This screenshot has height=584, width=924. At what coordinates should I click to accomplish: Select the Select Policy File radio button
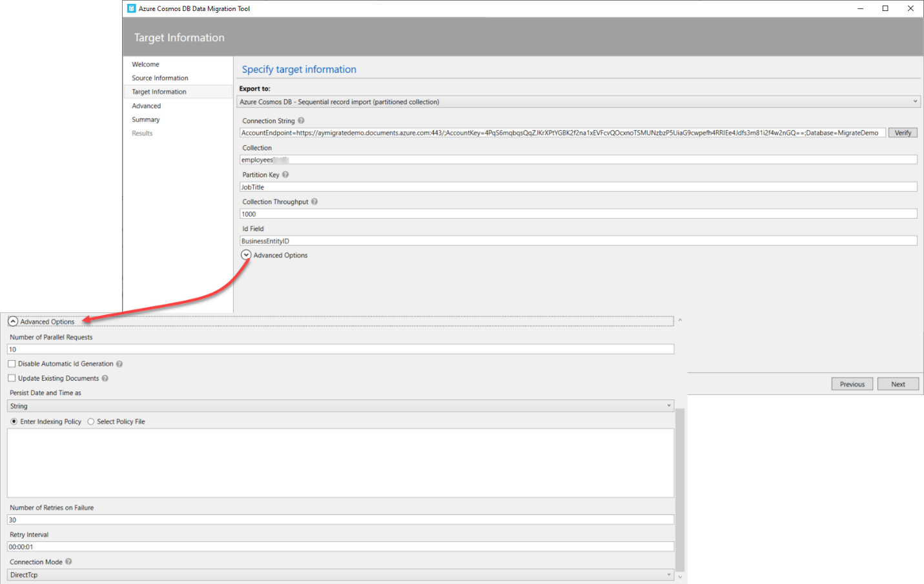(91, 421)
